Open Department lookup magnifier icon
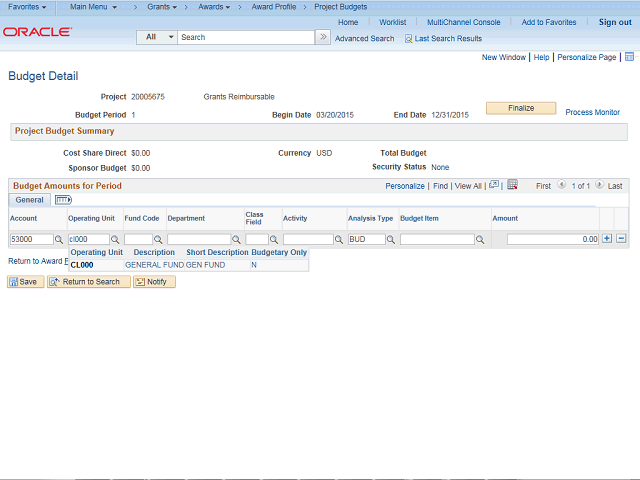The image size is (640, 480). coord(236,240)
